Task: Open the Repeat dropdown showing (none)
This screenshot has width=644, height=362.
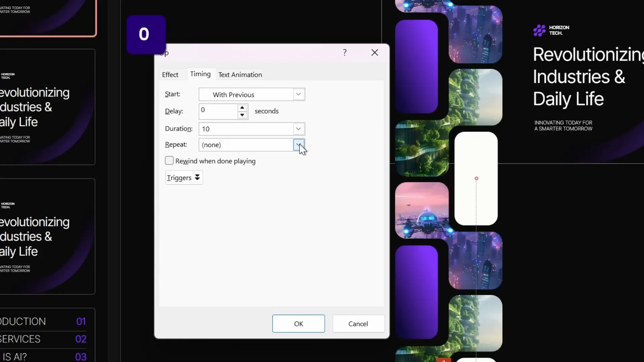Action: 298,145
